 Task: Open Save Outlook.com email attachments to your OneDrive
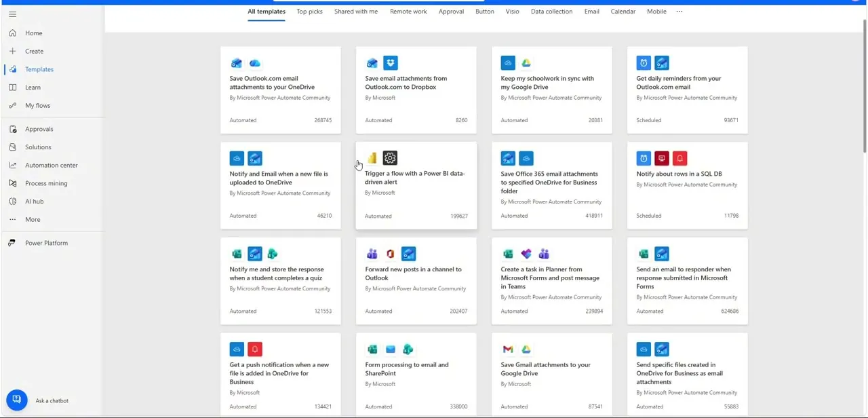(281, 90)
